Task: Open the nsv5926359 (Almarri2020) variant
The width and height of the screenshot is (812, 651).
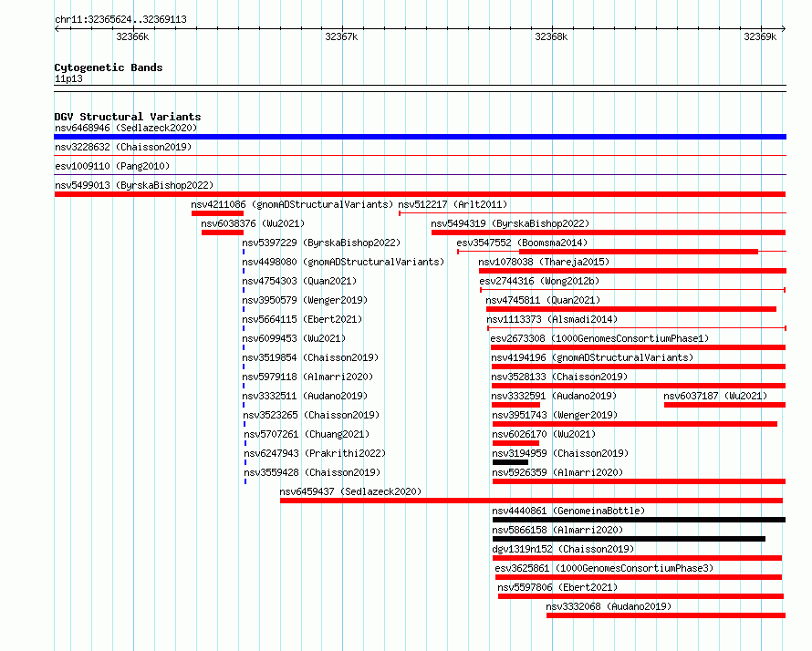Action: point(557,472)
